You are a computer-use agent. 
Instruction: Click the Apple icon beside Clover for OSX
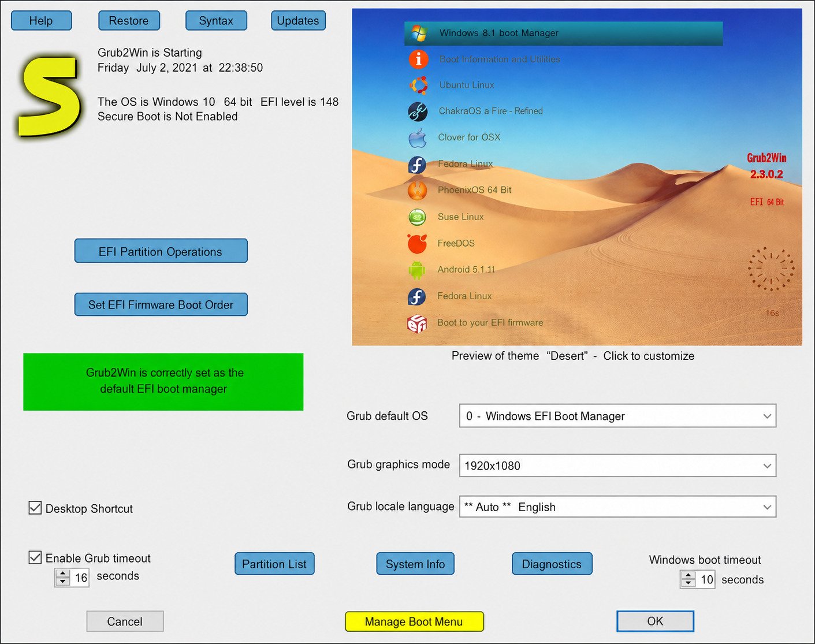(x=417, y=137)
